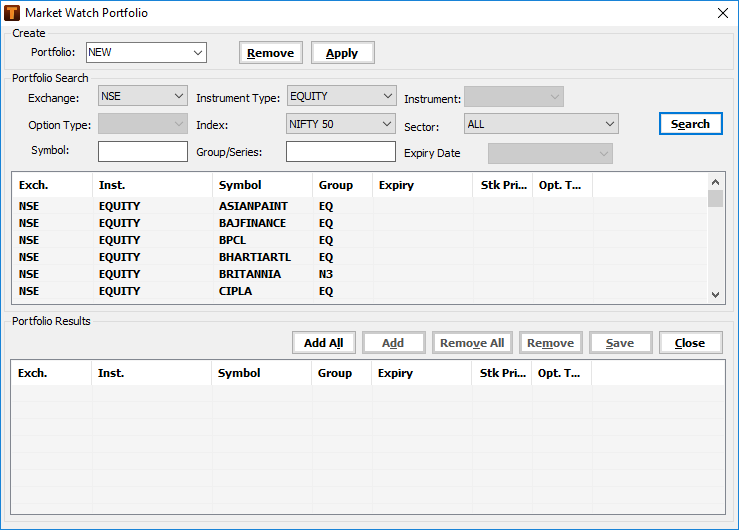The width and height of the screenshot is (739, 530).
Task: Click the Apply button
Action: click(x=343, y=53)
